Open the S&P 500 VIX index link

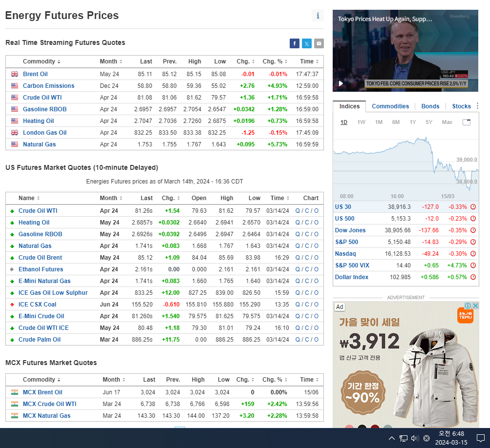tap(352, 265)
